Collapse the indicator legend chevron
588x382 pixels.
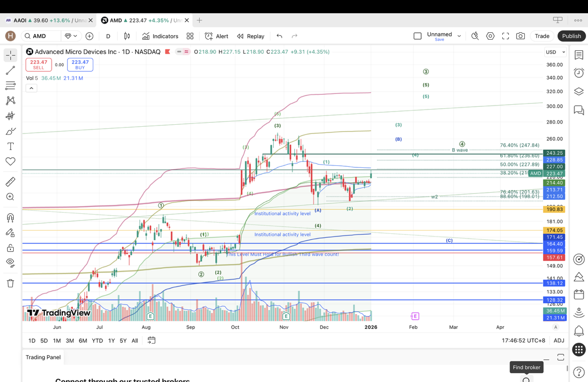click(31, 89)
